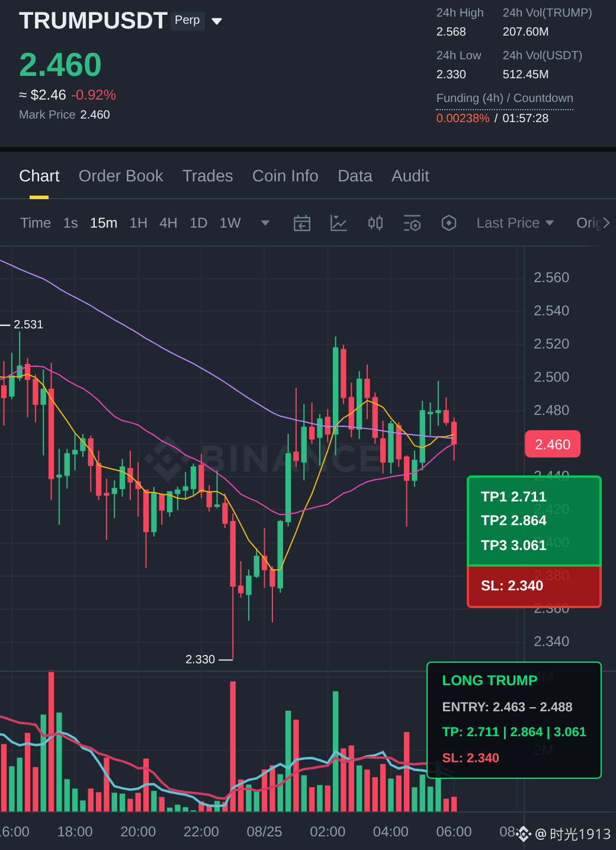Click the 24h High value 2.568

[x=451, y=32]
